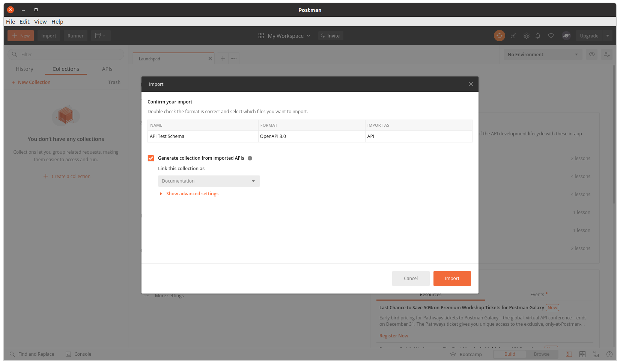Open the My Workspace dropdown
The width and height of the screenshot is (620, 364).
(x=284, y=36)
